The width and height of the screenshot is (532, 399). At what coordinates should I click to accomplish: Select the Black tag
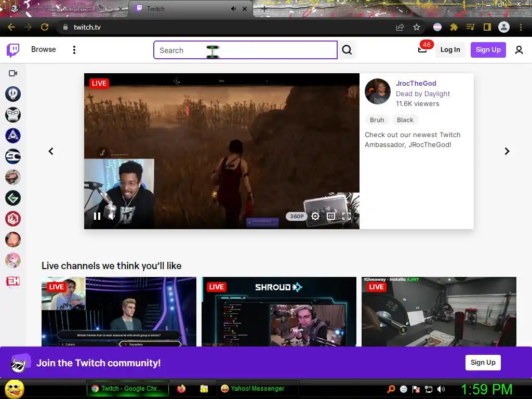(405, 120)
